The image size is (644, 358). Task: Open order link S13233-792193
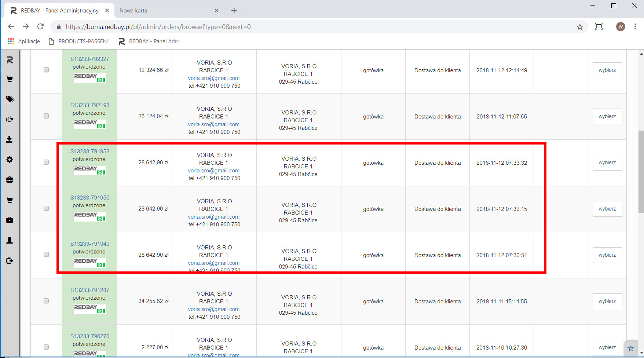(90, 105)
